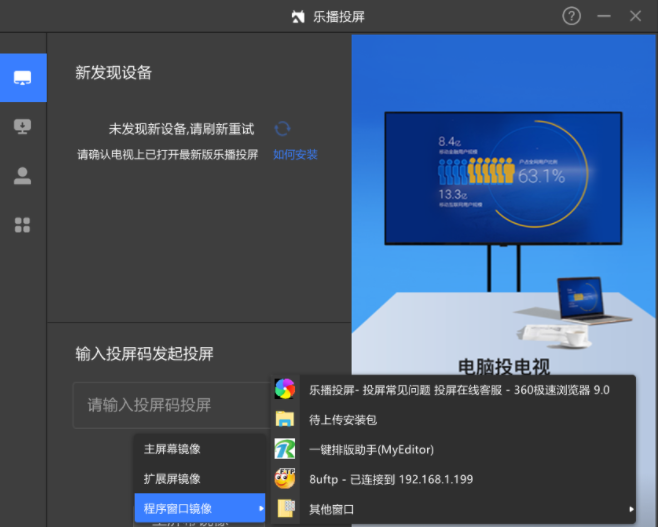The width and height of the screenshot is (658, 527).
Task: Click the 电脑投电视 caption
Action: [504, 366]
